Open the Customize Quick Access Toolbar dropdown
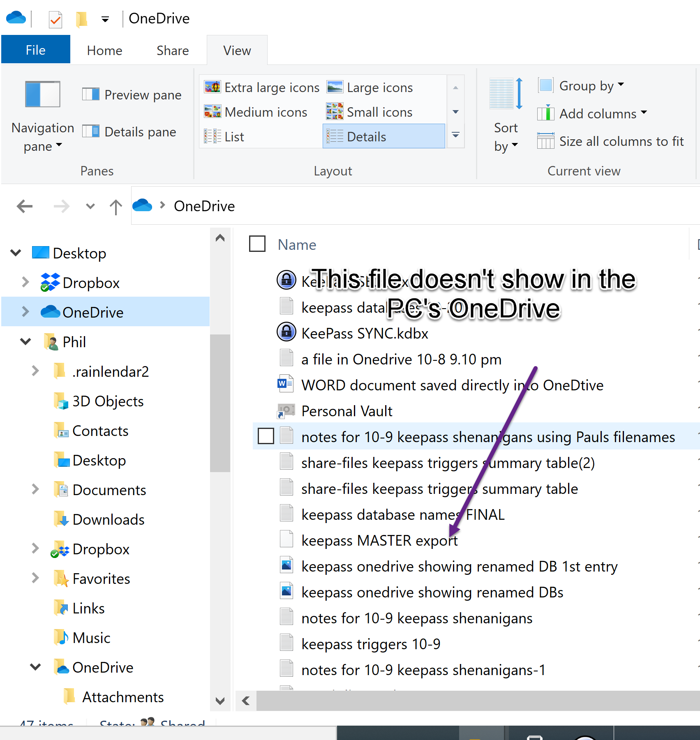 pyautogui.click(x=105, y=19)
